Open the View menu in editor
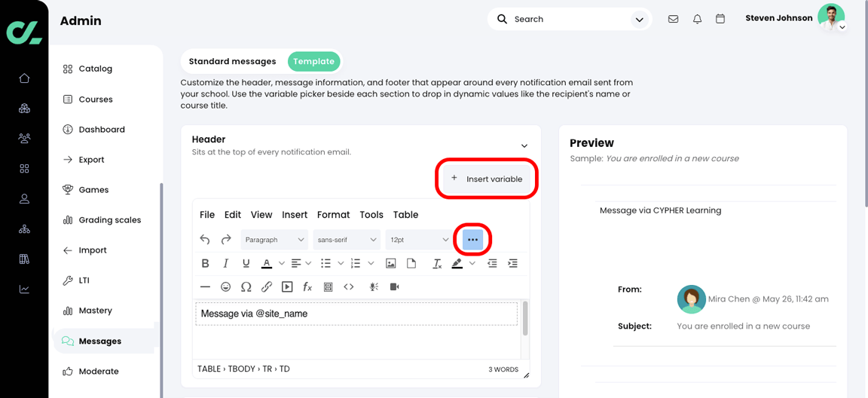This screenshot has height=398, width=868. 261,215
